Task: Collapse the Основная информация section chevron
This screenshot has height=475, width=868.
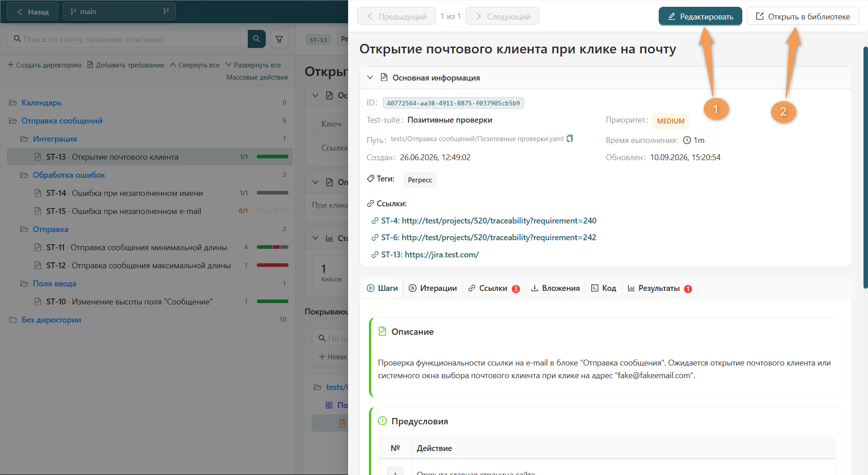Action: pyautogui.click(x=370, y=77)
